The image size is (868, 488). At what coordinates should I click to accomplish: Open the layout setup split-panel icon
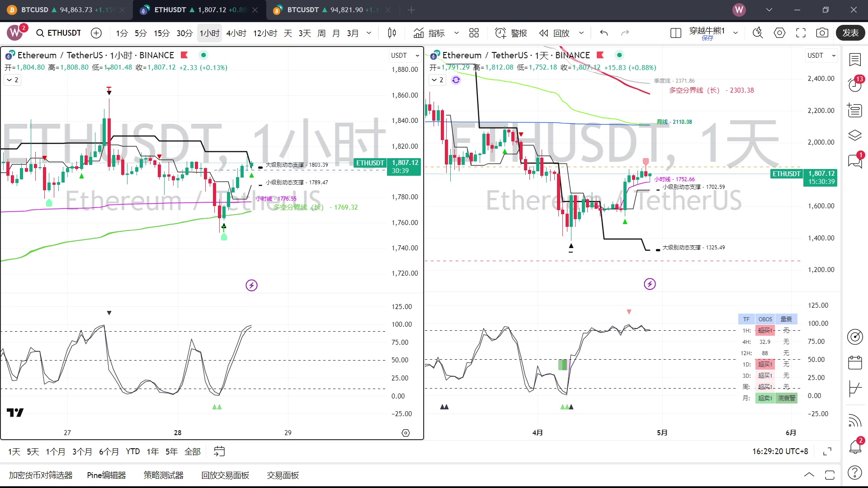pyautogui.click(x=675, y=33)
